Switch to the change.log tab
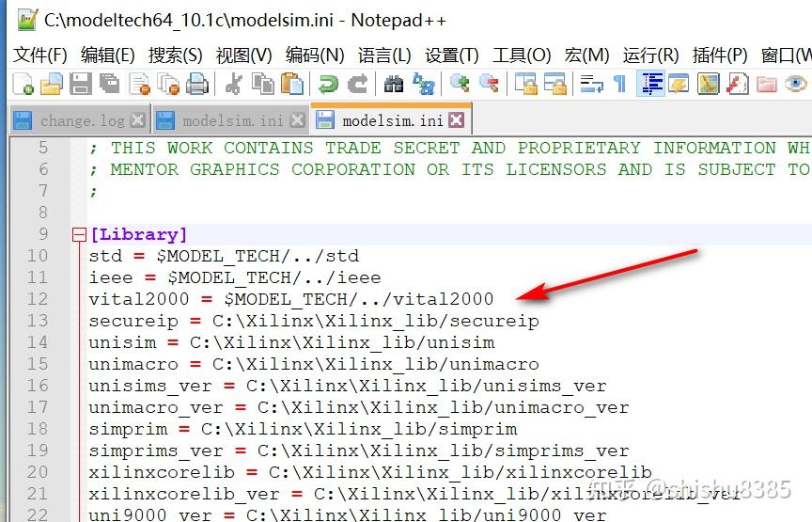812x522 pixels. (x=79, y=120)
